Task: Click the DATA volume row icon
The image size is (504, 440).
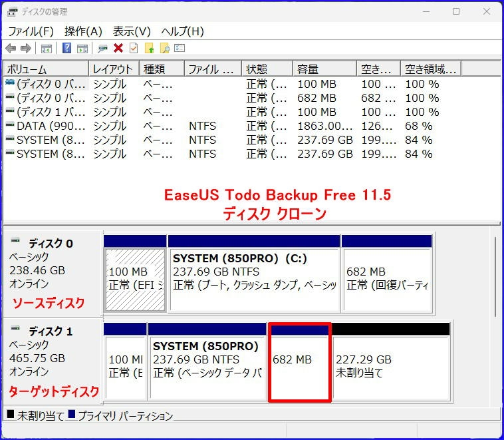Action: point(10,124)
